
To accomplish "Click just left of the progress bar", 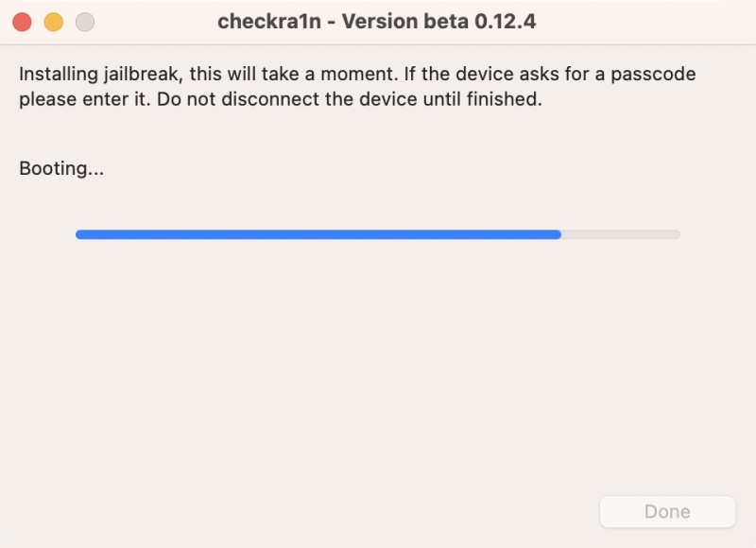I will tap(47, 233).
